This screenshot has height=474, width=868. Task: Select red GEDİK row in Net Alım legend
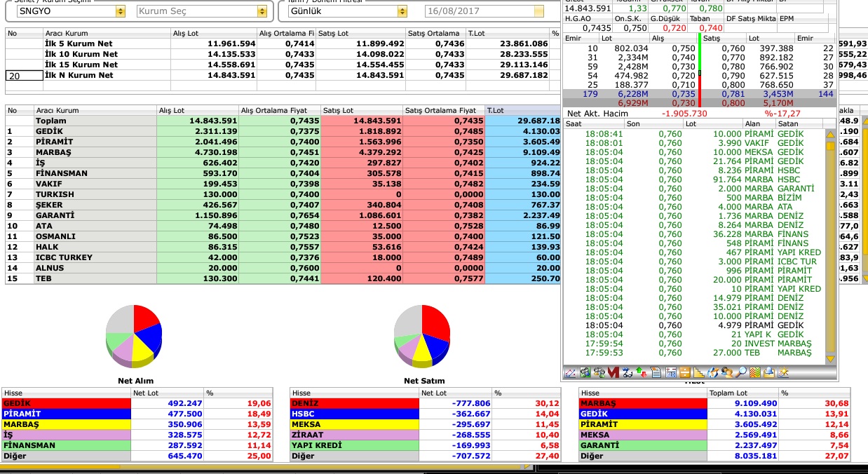coord(137,403)
